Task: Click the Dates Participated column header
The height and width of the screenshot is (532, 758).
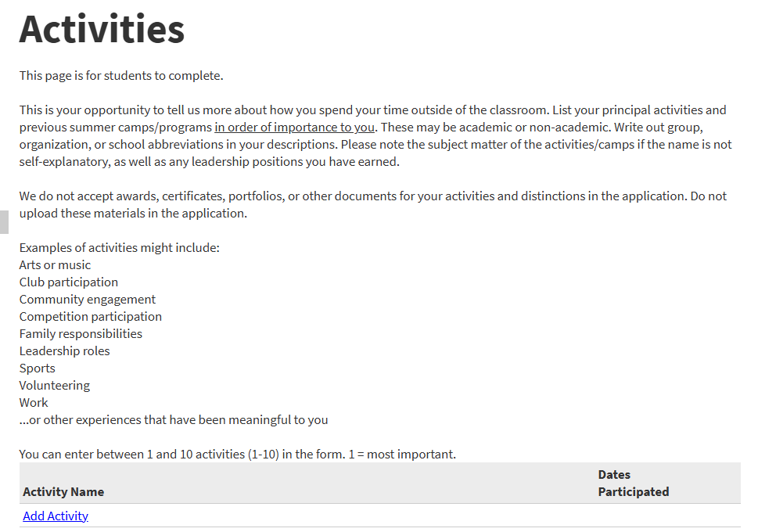Action: click(633, 483)
